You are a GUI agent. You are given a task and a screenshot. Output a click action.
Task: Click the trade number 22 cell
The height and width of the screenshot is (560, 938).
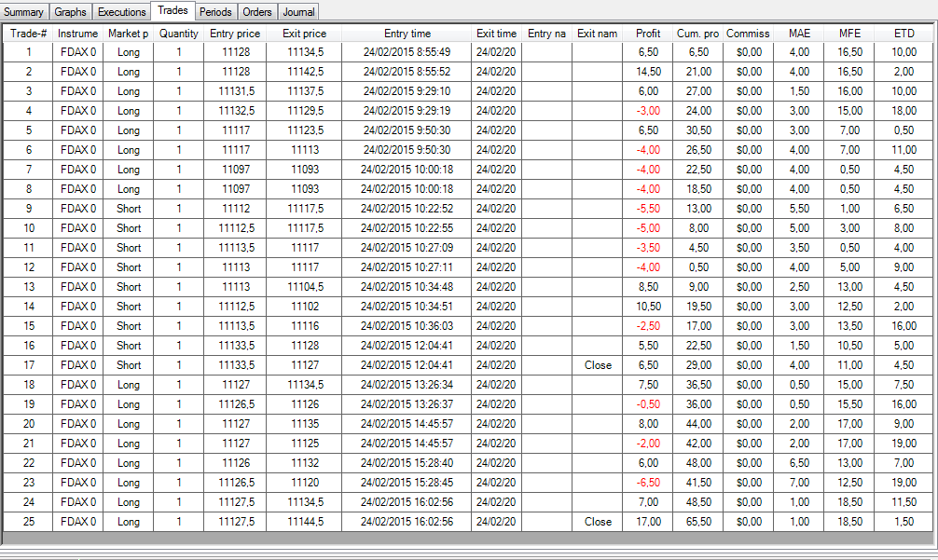(x=28, y=463)
